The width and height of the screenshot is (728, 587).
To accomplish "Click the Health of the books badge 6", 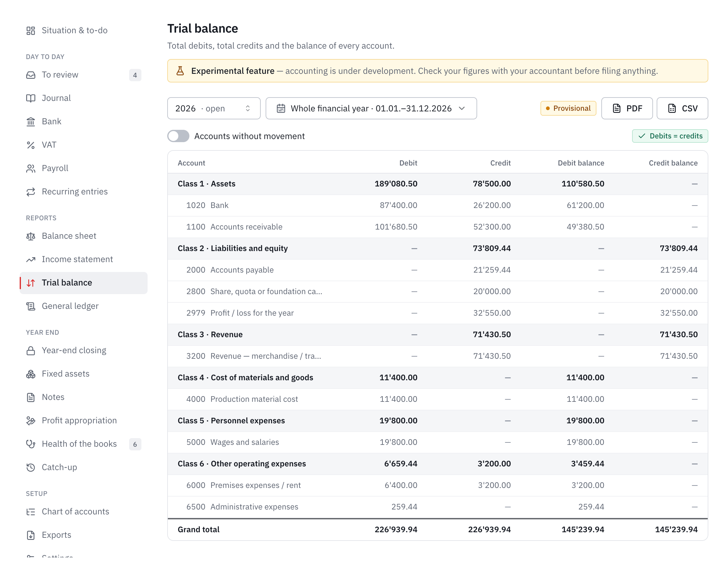I will [135, 444].
